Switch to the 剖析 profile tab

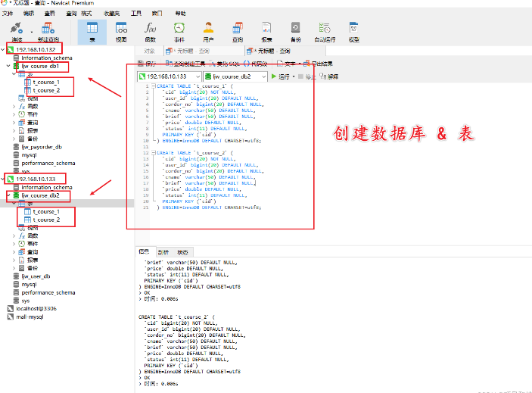point(163,252)
